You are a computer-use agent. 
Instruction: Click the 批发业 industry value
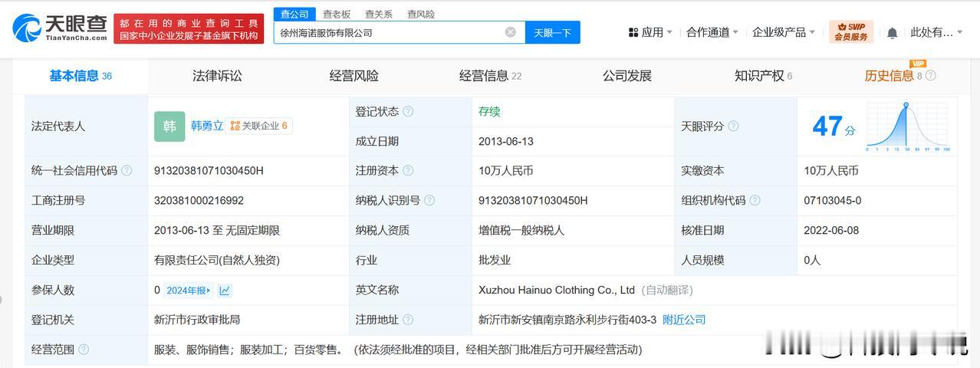pos(495,260)
